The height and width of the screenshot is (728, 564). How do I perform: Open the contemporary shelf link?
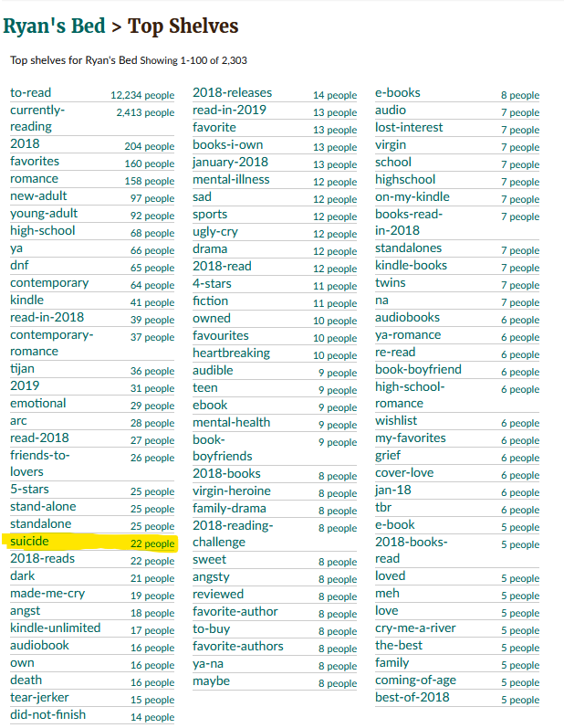(x=49, y=283)
